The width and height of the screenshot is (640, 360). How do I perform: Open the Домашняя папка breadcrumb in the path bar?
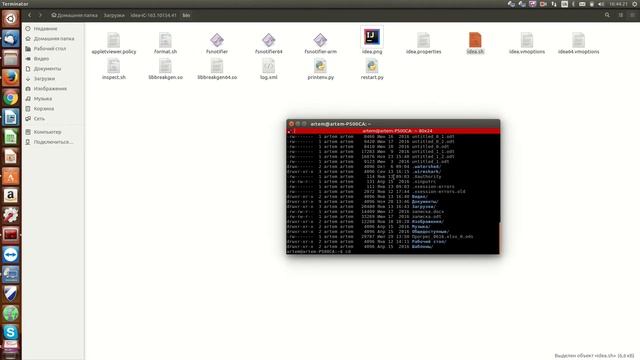[x=74, y=15]
